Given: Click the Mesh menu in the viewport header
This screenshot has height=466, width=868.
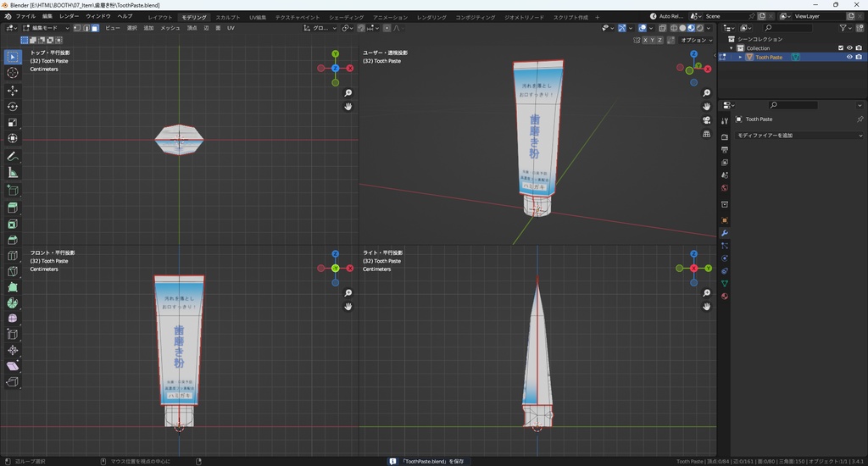Looking at the screenshot, I should (170, 28).
